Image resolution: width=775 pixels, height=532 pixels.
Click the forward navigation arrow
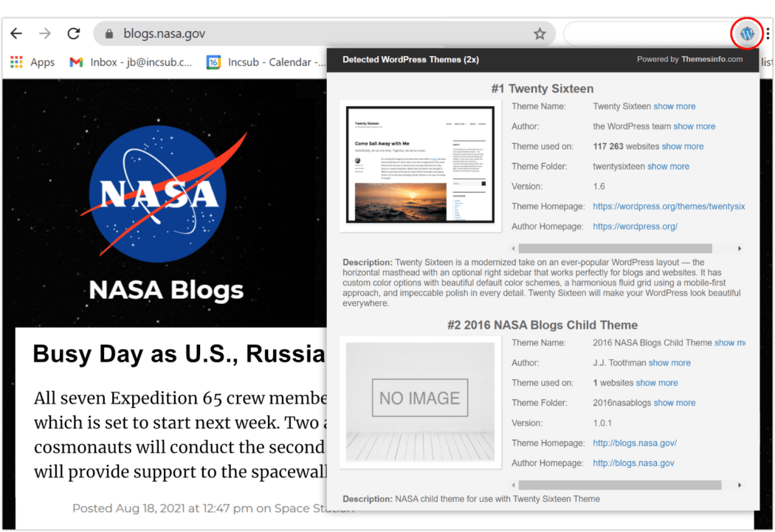[x=44, y=32]
